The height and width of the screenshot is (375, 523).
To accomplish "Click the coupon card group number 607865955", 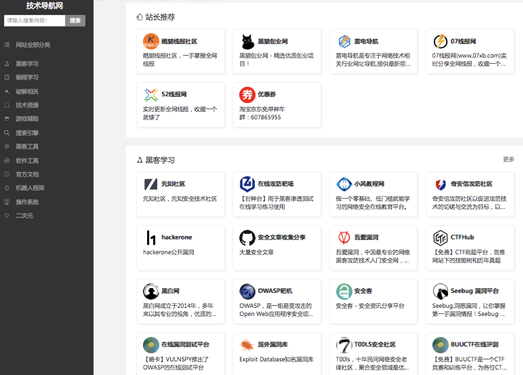I will [266, 117].
